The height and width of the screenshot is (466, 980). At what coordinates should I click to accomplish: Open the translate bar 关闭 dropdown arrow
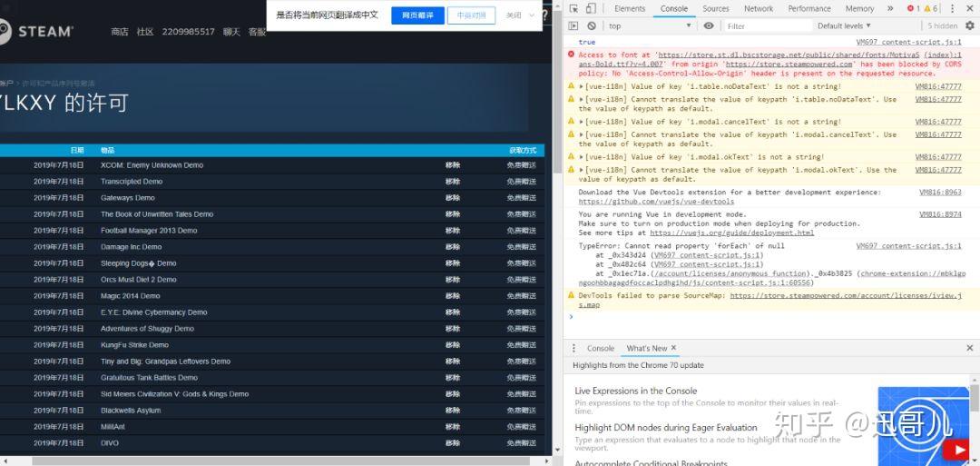[x=532, y=15]
